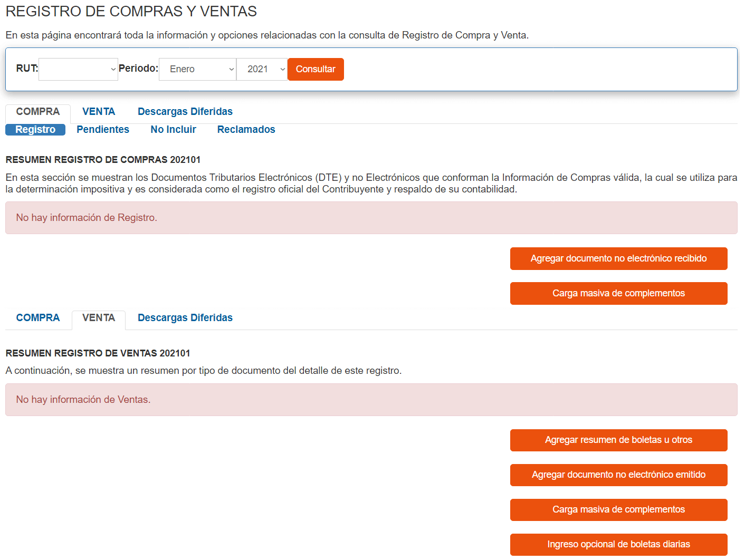Click Agregar resumen de boletas u otros
This screenshot has width=745, height=560.
point(618,440)
